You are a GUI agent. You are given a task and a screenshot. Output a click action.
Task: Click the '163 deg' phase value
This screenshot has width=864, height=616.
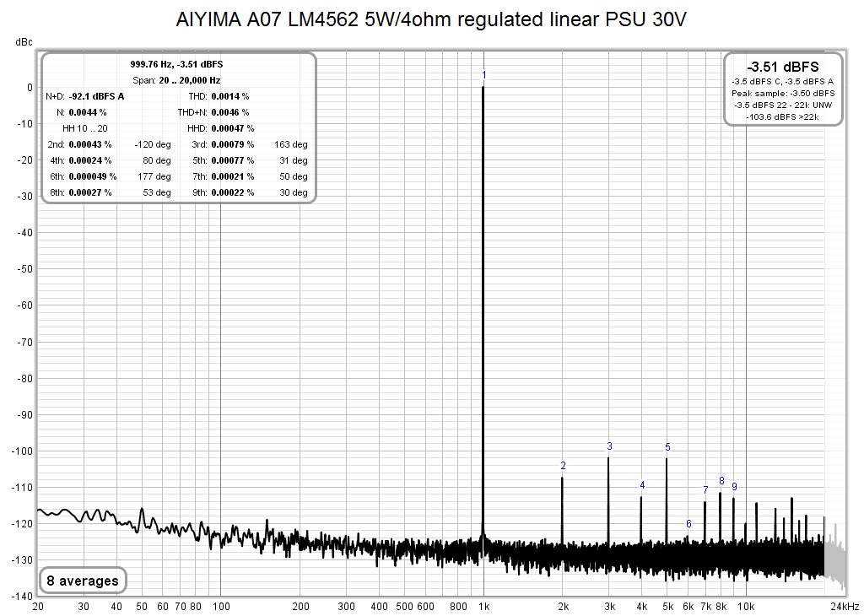pyautogui.click(x=291, y=144)
